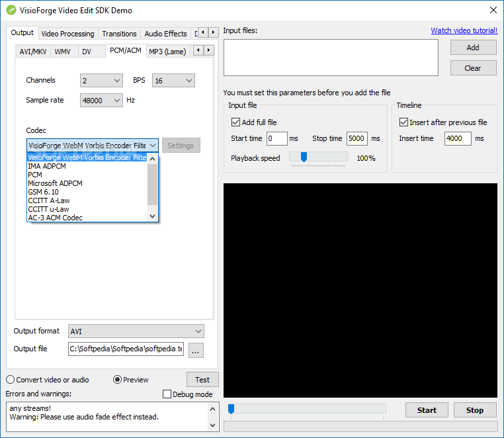
Task: Start playback with Start button
Action: 427,410
